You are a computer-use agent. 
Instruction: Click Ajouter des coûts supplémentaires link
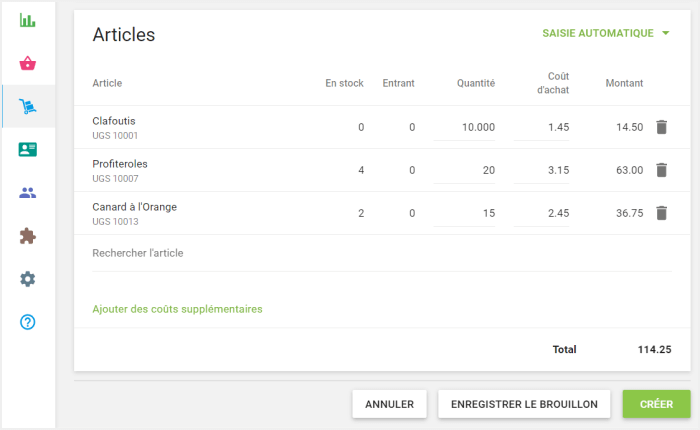click(x=177, y=309)
